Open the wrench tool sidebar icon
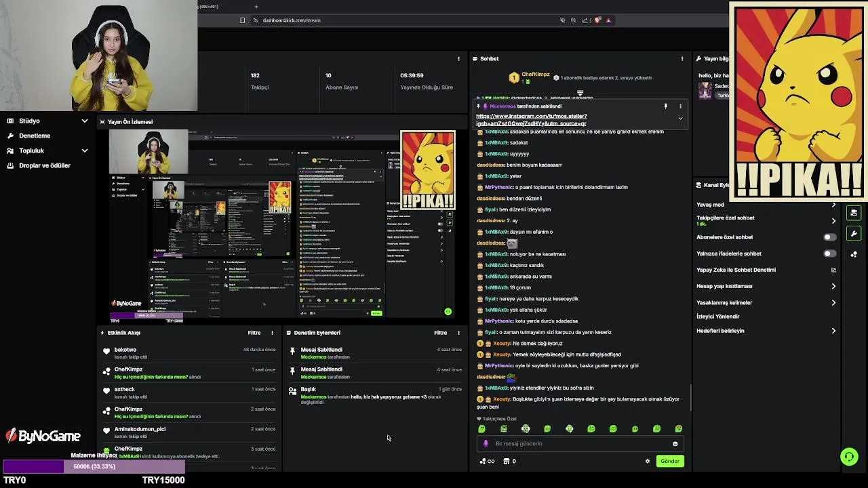Viewport: 868px width, 488px height. pyautogui.click(x=854, y=234)
